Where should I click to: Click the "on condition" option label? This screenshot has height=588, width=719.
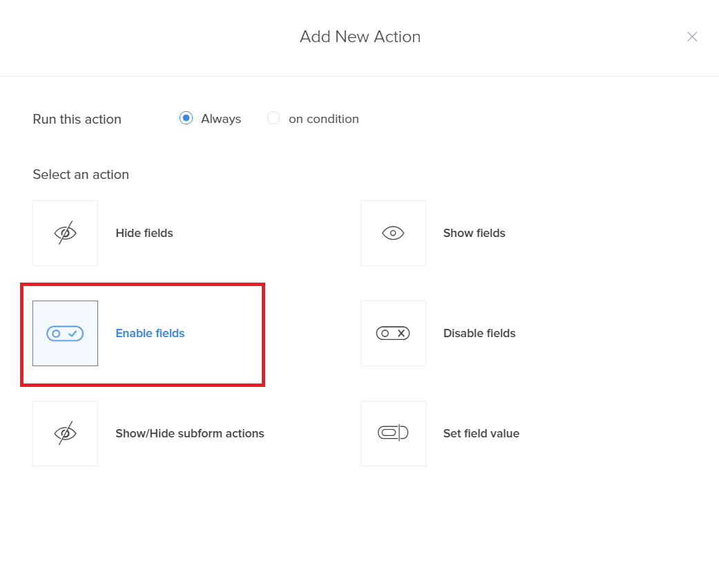pyautogui.click(x=323, y=119)
